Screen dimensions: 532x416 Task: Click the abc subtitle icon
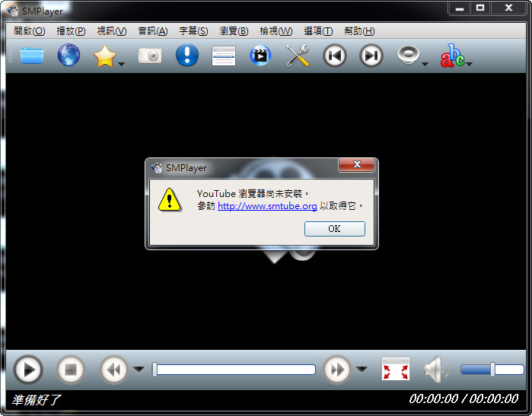[452, 56]
